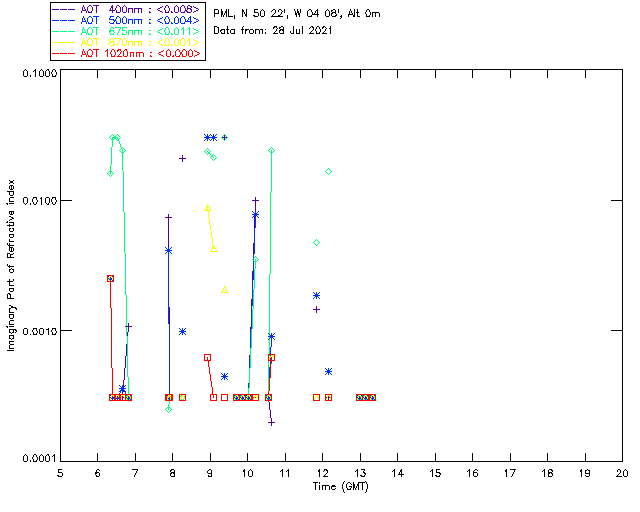The width and height of the screenshot is (640, 512).
Task: Select legend entry 'AOT 1020nm : <0.000>'
Action: point(140,53)
